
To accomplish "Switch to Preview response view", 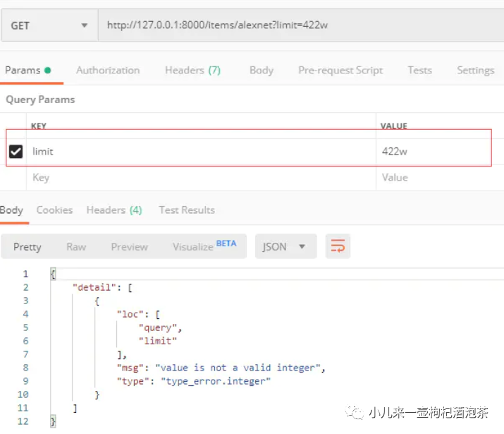I will [x=129, y=246].
